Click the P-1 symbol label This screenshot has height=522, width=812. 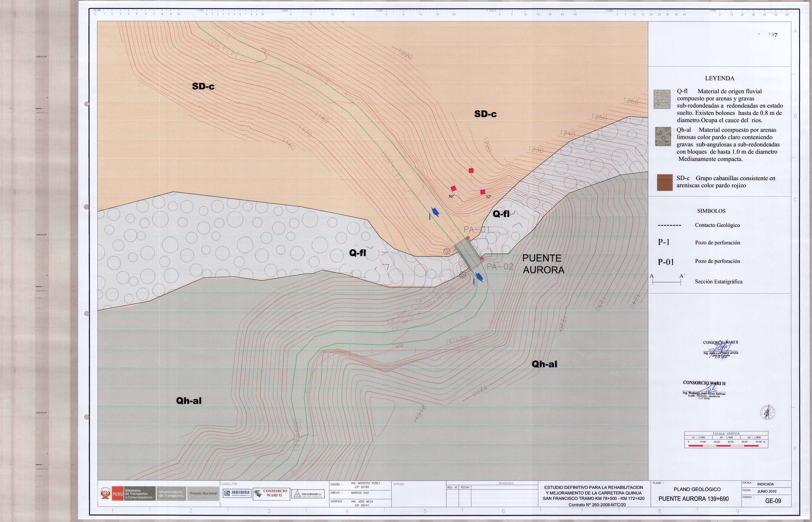point(664,242)
